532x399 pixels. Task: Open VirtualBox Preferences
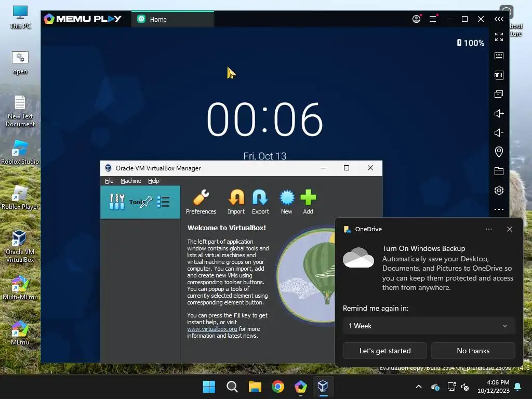pos(201,202)
